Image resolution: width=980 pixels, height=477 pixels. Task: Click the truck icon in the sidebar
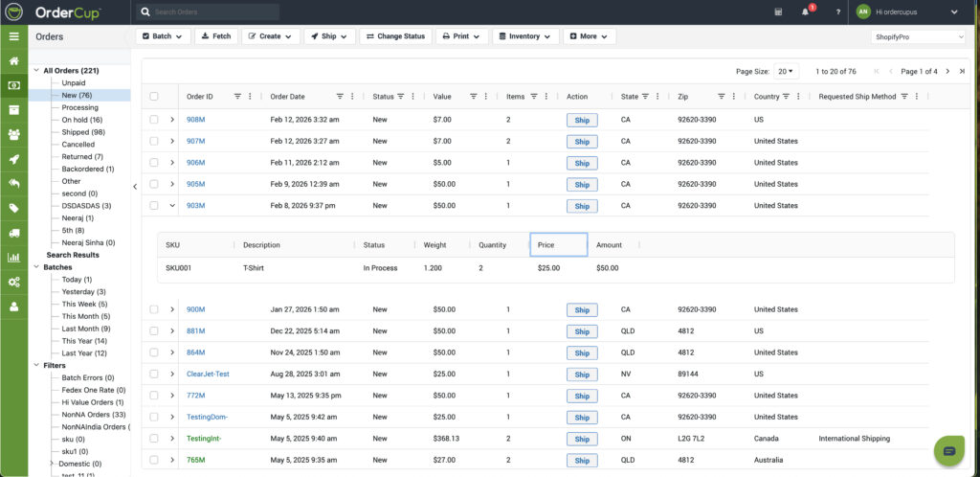point(13,233)
